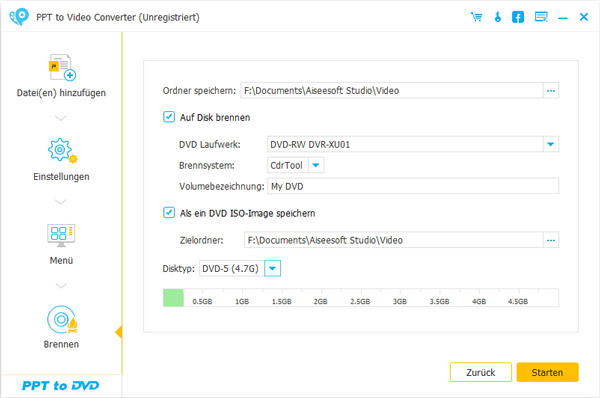Screen dimensions: 600x398
Task: Click the Zurück button
Action: (x=481, y=372)
